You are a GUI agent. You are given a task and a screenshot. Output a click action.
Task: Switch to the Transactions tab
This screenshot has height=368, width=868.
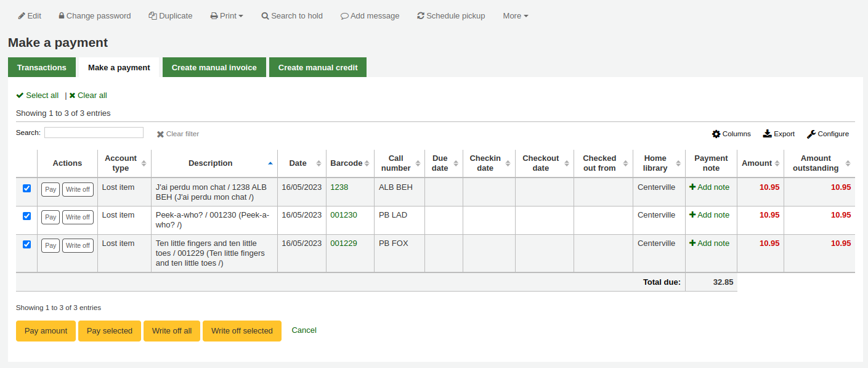[41, 67]
